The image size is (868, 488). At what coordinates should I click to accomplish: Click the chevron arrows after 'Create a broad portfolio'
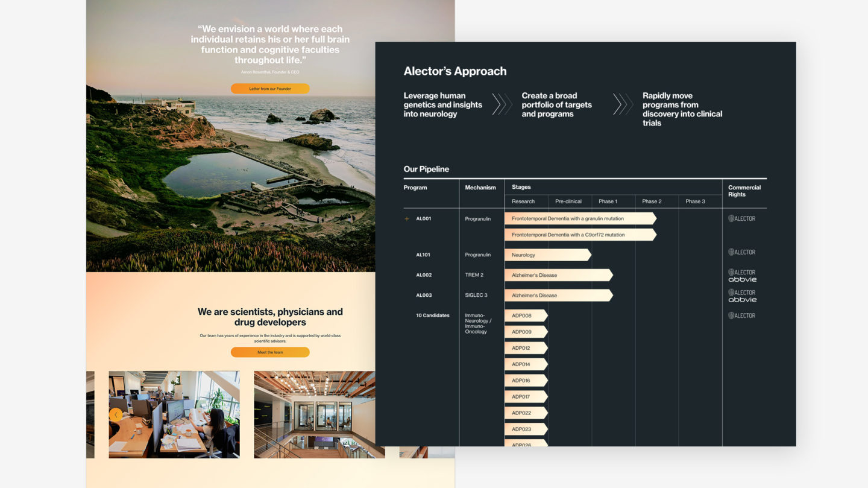tap(623, 104)
